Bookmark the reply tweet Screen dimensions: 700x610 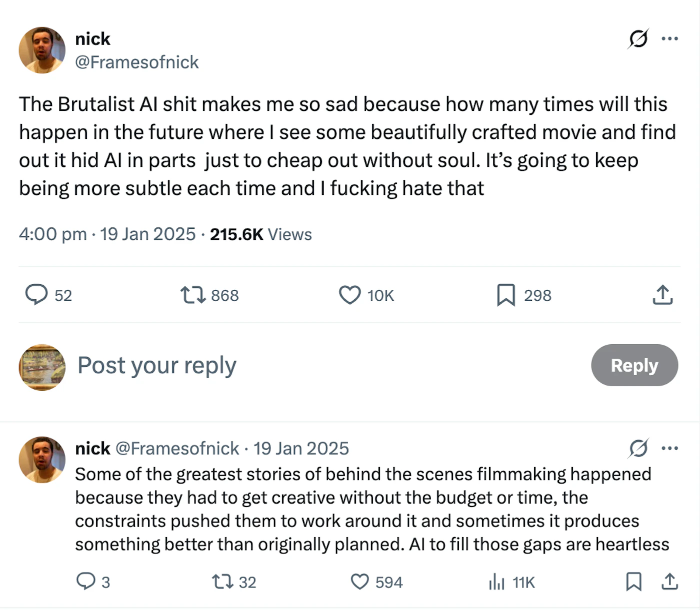pyautogui.click(x=633, y=582)
